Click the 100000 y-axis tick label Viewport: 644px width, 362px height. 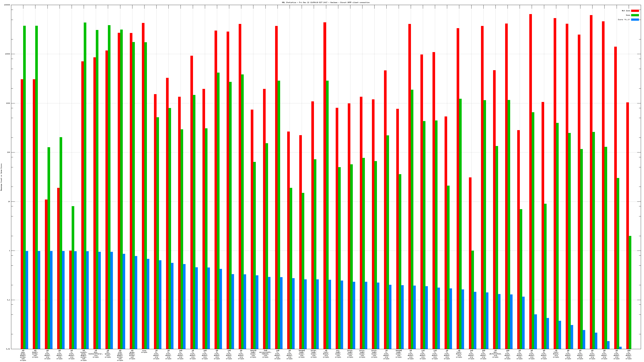click(7, 5)
